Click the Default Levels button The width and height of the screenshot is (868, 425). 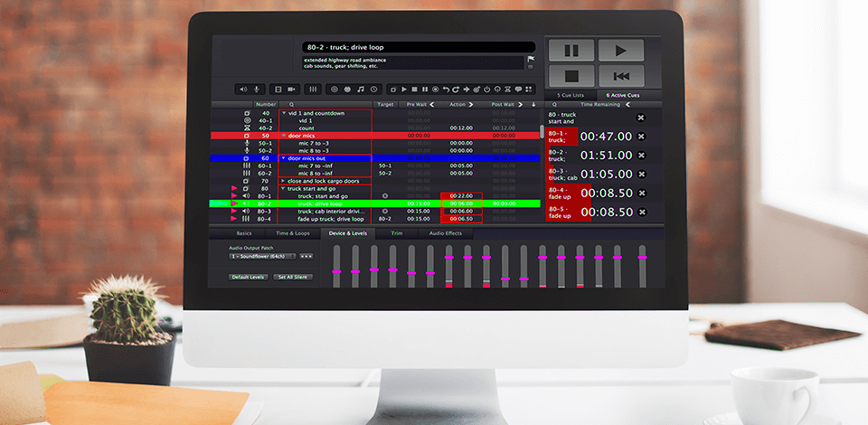[x=249, y=277]
